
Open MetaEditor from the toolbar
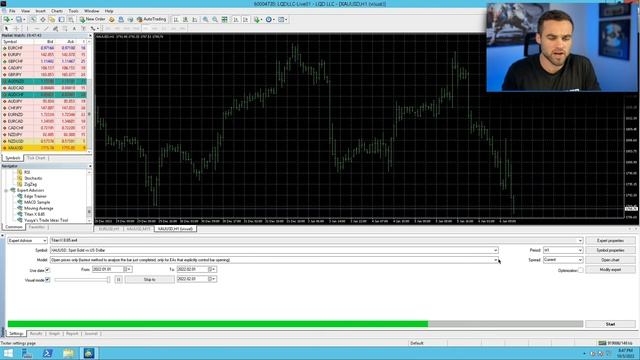[112, 19]
